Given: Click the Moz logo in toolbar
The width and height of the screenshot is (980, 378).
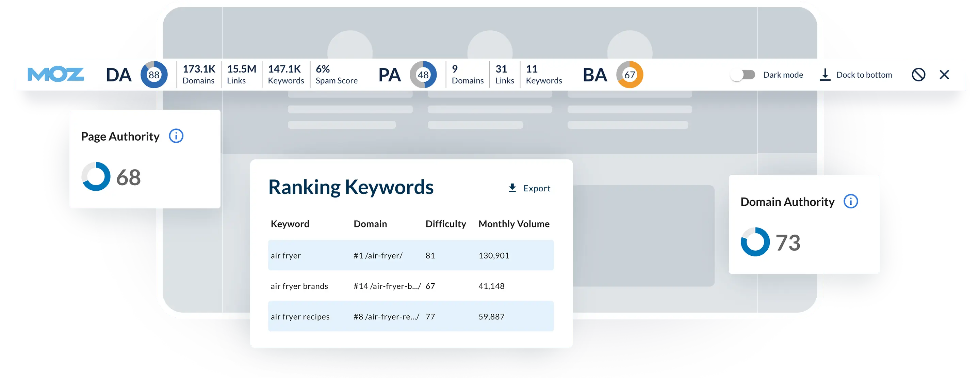Looking at the screenshot, I should 55,74.
